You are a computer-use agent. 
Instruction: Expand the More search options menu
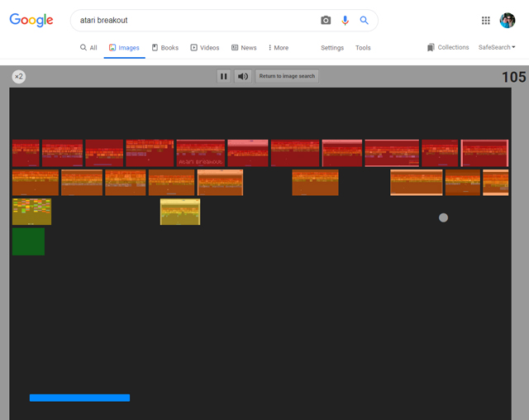click(279, 48)
